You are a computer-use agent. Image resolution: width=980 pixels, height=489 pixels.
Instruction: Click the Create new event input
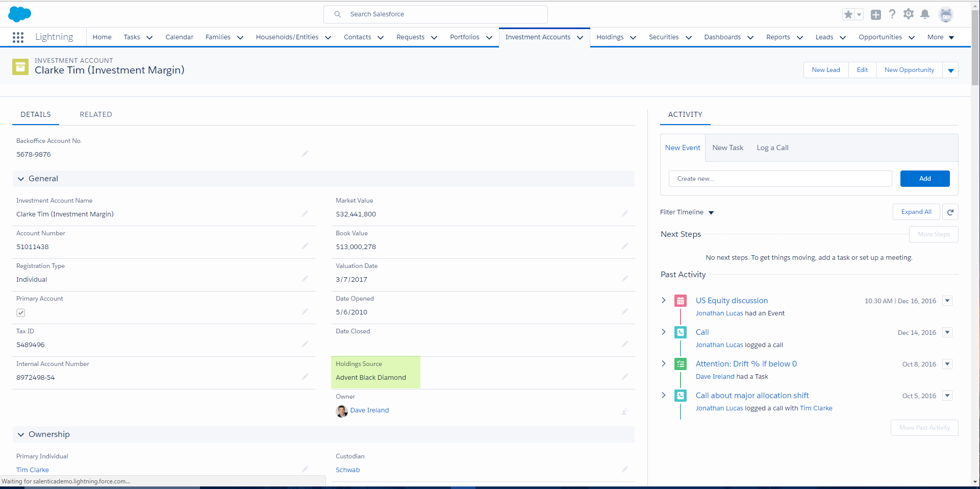coord(781,179)
